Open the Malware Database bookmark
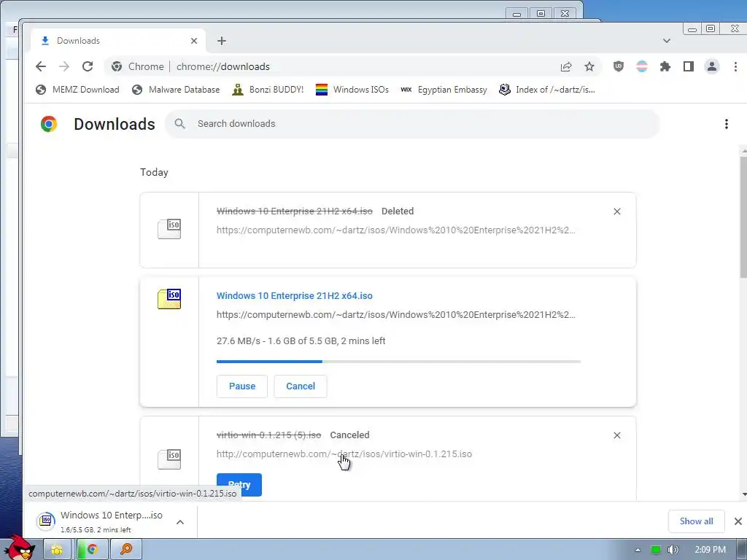The width and height of the screenshot is (747, 560). click(176, 90)
